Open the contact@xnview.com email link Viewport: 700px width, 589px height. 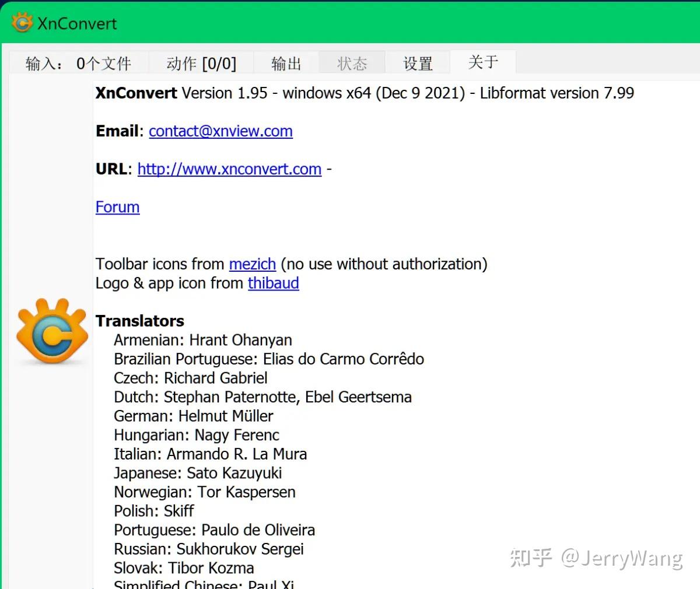click(x=220, y=131)
